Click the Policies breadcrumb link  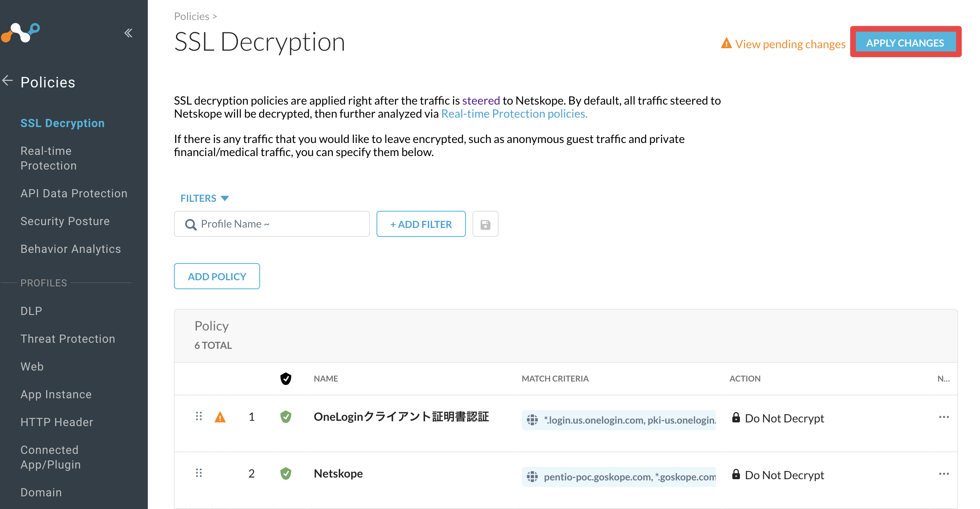click(x=192, y=16)
